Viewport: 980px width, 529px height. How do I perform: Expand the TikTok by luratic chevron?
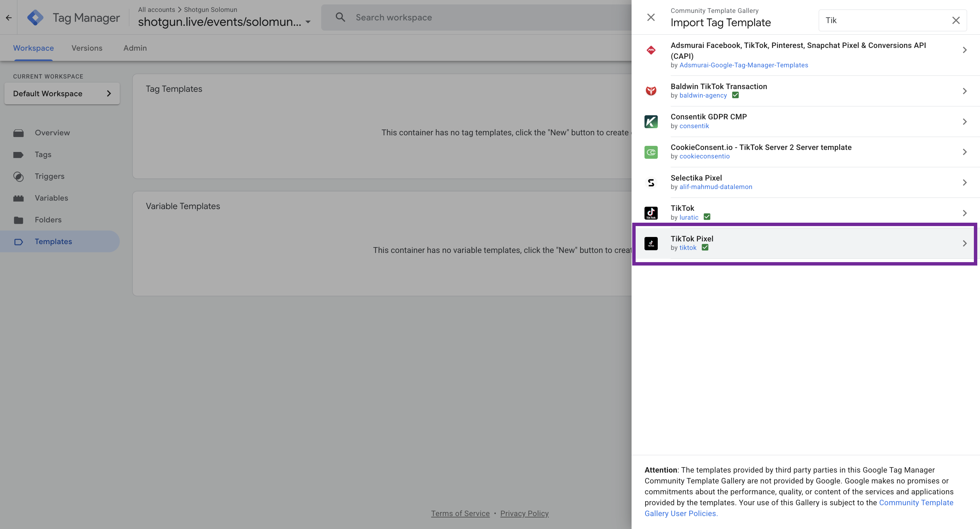(964, 213)
